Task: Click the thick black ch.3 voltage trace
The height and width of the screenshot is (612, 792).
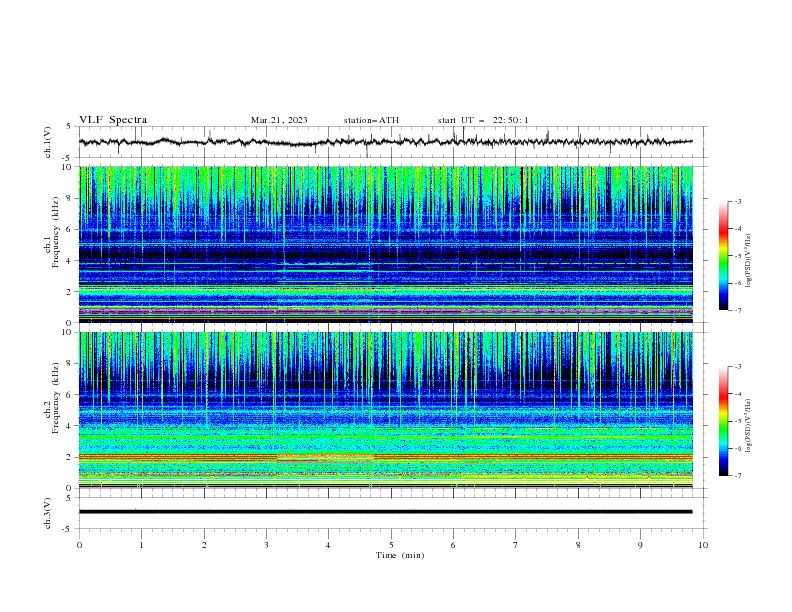Action: 385,512
